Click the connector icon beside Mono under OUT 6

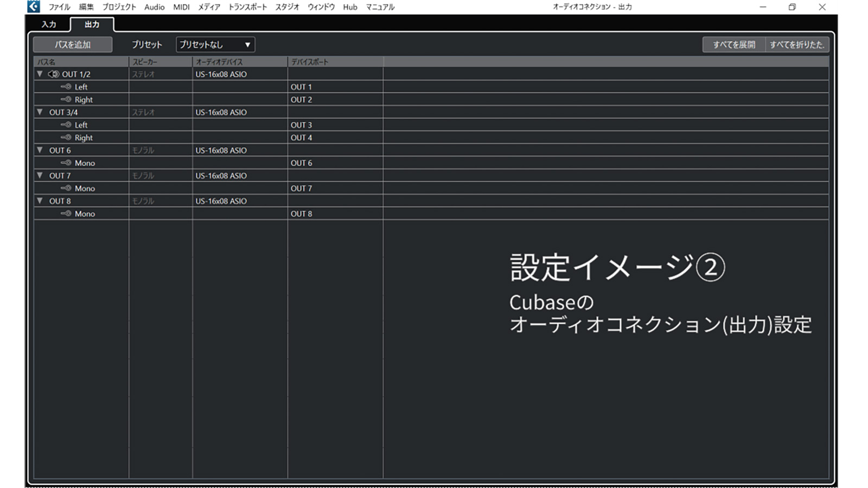(66, 163)
